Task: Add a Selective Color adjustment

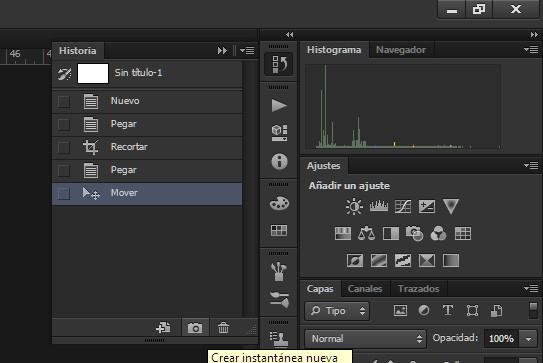Action: (x=427, y=260)
